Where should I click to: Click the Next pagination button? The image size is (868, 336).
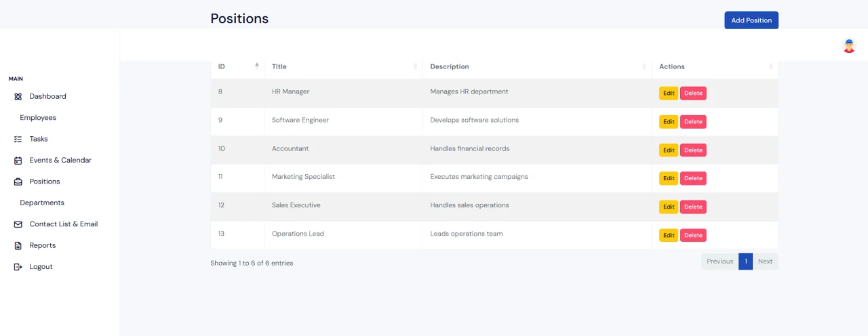[766, 261]
